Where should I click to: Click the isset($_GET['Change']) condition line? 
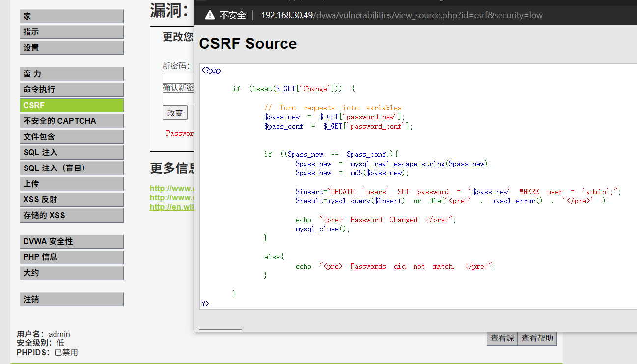[x=294, y=89]
